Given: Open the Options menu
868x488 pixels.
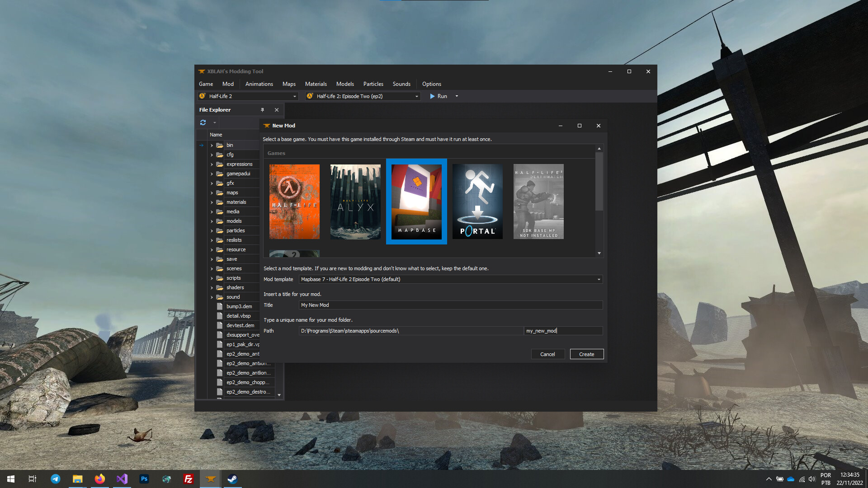Looking at the screenshot, I should click(x=431, y=84).
